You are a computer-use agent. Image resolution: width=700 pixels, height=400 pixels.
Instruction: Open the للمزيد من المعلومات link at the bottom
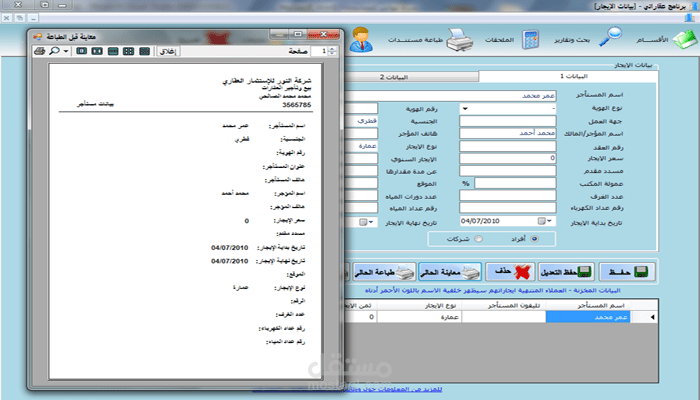point(347,390)
